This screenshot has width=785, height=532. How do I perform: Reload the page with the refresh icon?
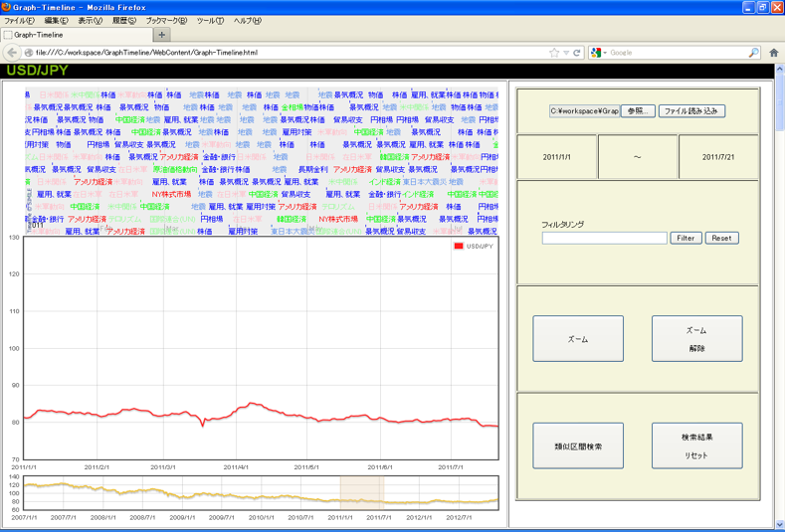577,53
